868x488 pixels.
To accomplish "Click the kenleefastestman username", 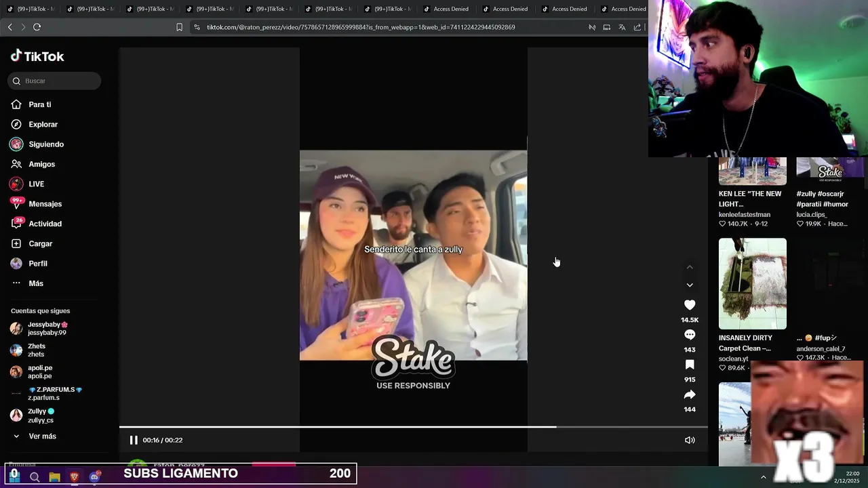I will point(745,215).
